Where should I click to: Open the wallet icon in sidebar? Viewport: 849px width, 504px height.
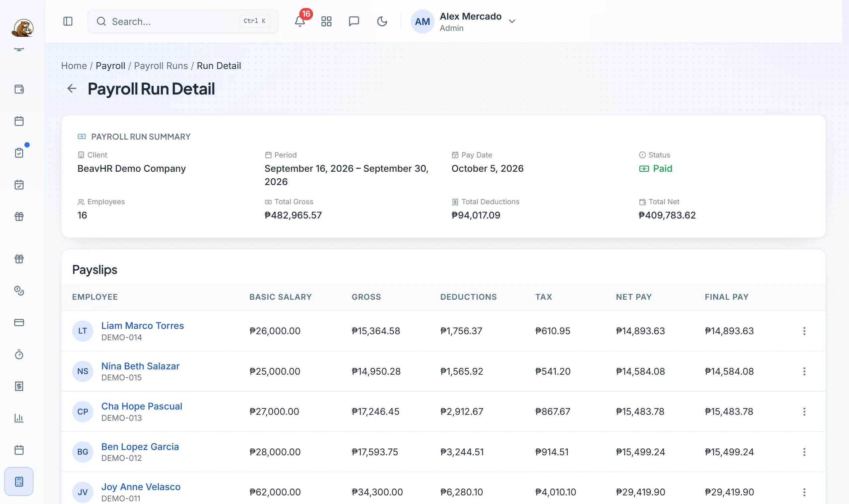click(x=19, y=89)
